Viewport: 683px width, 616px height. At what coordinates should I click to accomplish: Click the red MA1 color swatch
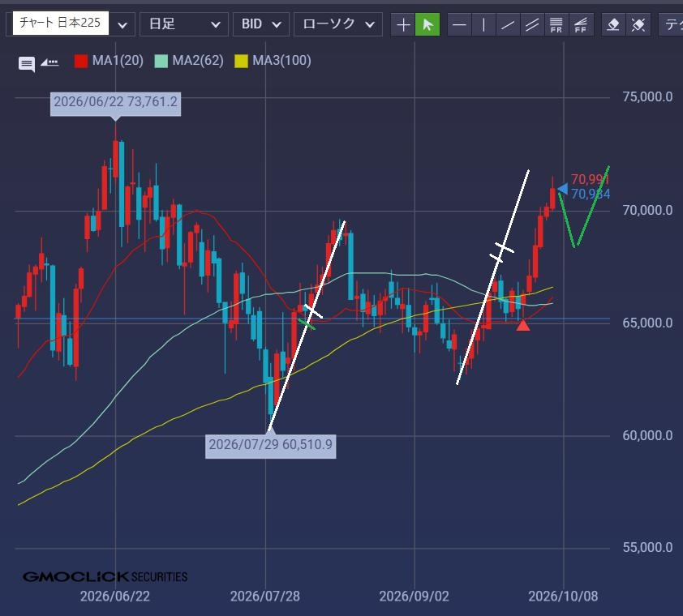pos(81,61)
